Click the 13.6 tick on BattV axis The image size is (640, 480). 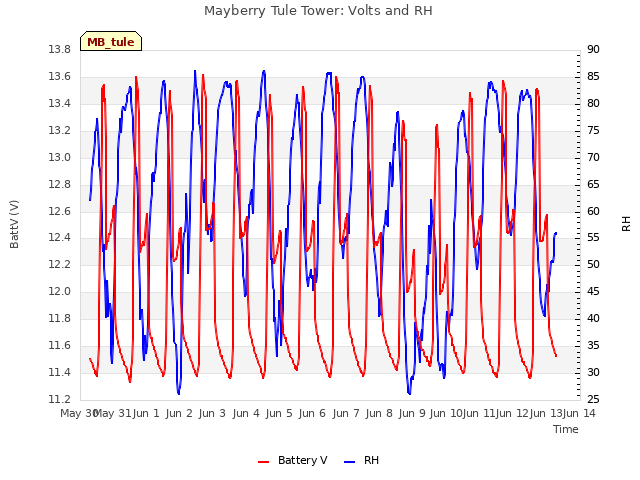(60, 77)
